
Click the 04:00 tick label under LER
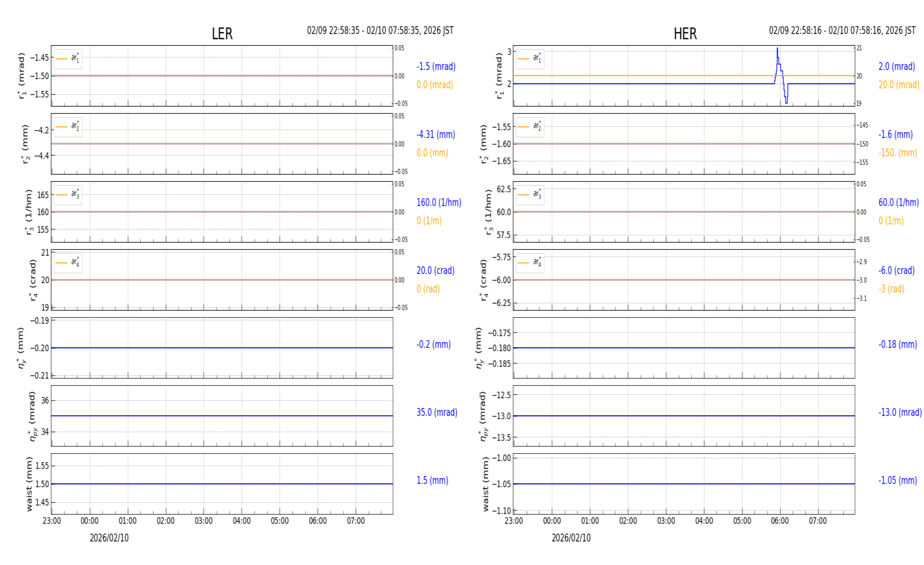[x=241, y=521]
